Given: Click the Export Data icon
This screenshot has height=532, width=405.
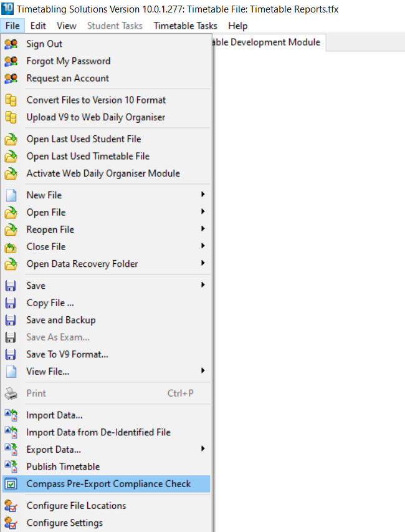Looking at the screenshot, I should (11, 450).
